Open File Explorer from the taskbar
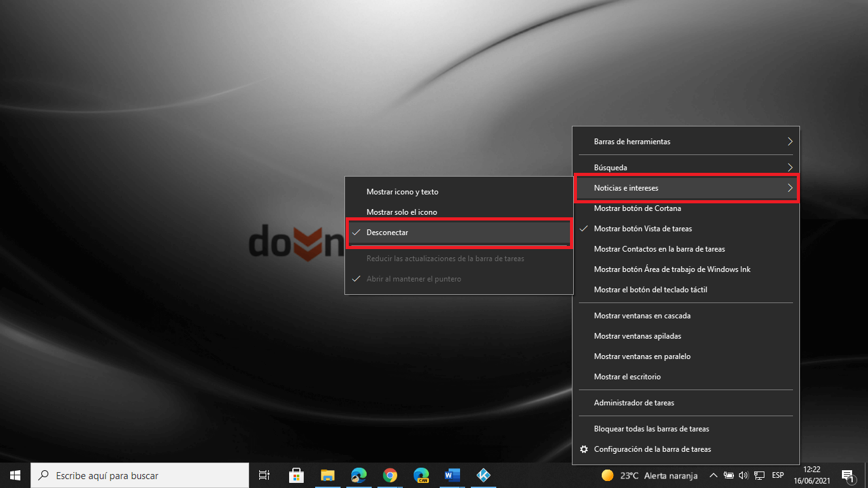The height and width of the screenshot is (488, 868). (327, 475)
